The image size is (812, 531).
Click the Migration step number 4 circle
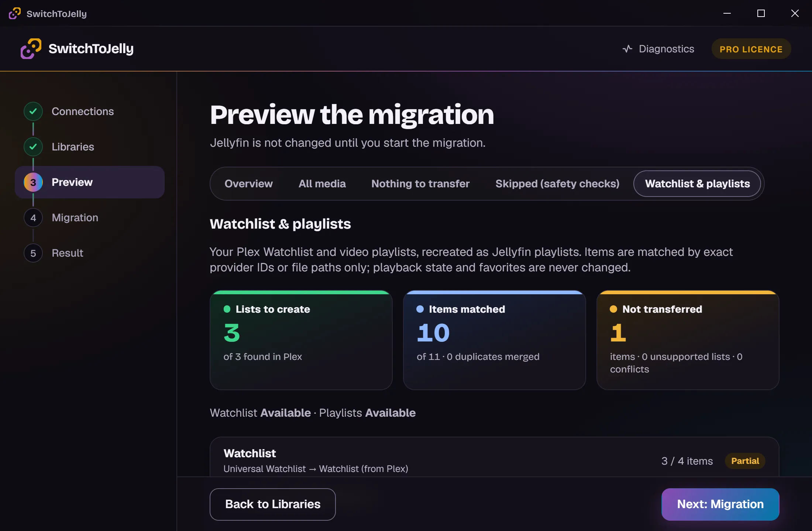(x=33, y=218)
